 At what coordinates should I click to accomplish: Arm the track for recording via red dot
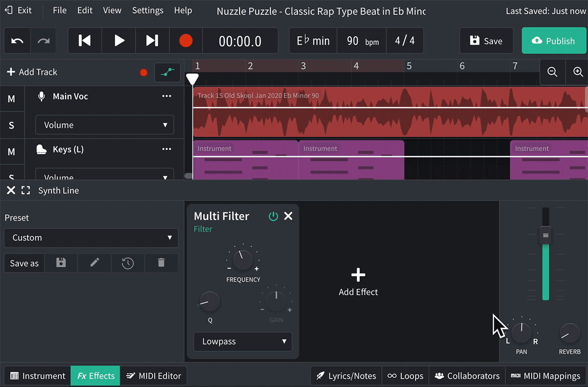(143, 72)
